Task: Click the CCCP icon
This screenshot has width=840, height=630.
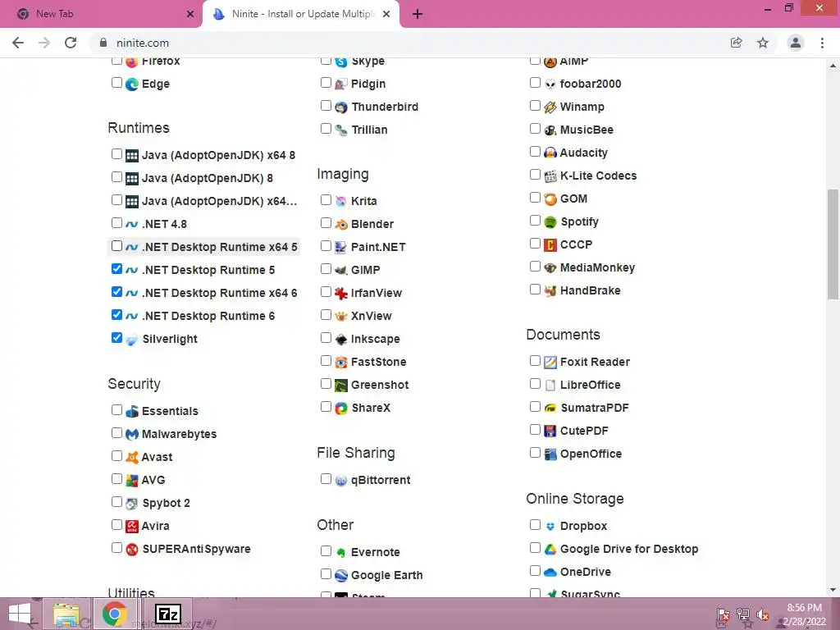Action: [x=550, y=245]
